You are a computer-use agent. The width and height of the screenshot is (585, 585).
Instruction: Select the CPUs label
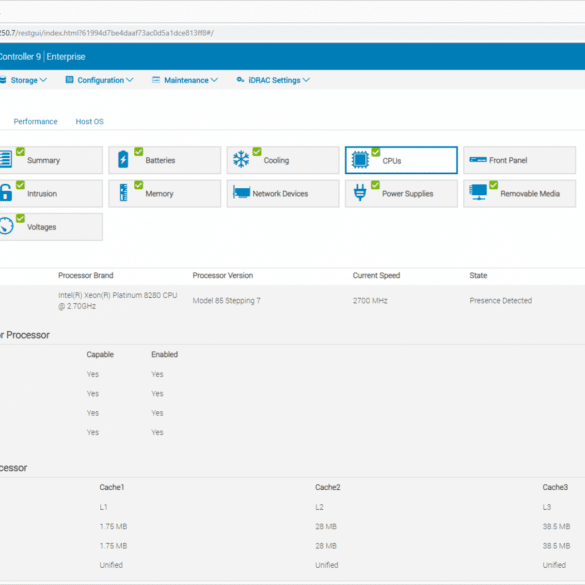(x=392, y=161)
